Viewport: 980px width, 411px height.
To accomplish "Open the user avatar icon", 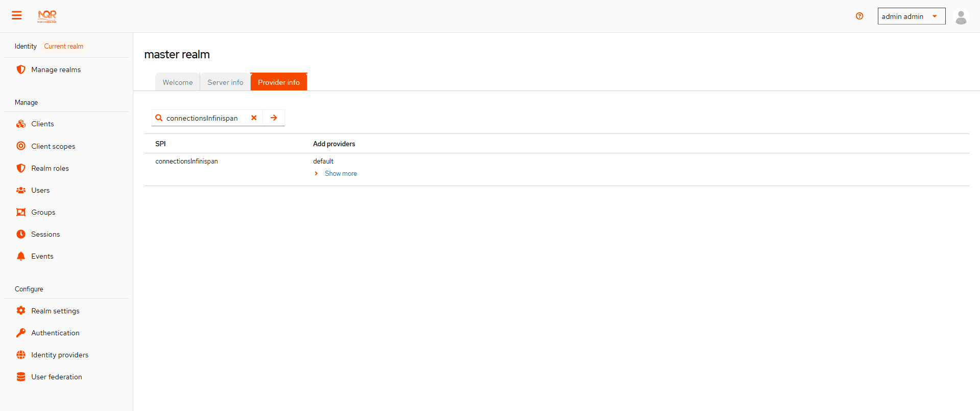I will 961,17.
